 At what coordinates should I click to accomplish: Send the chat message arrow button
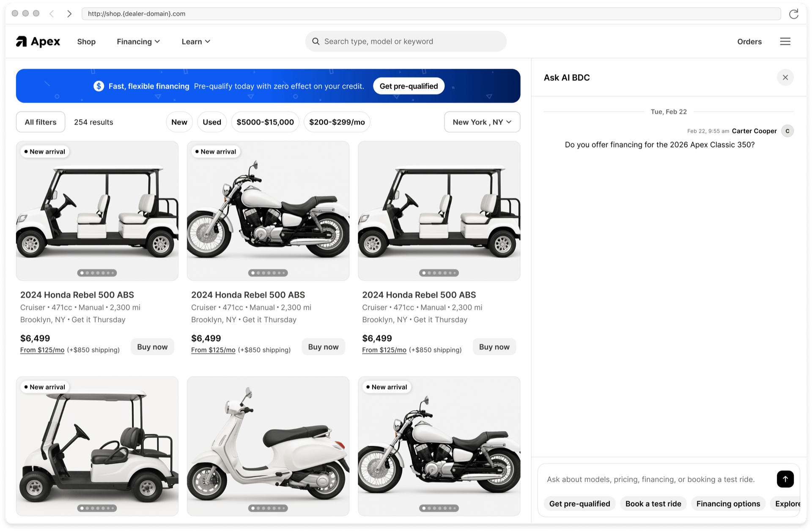click(785, 479)
